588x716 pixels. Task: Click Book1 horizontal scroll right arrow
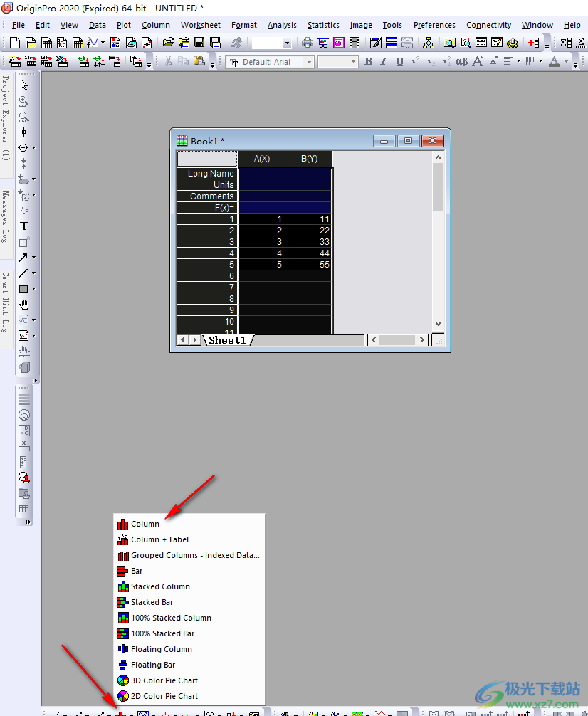[x=421, y=339]
